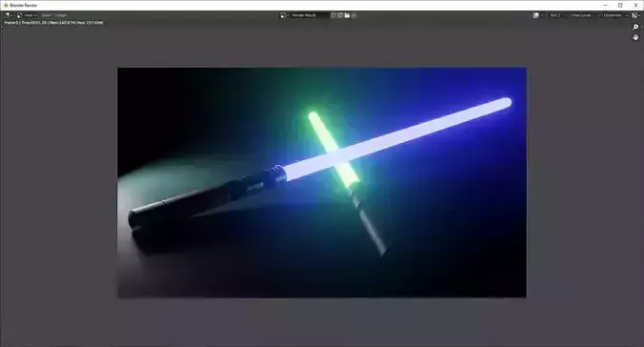Minimize the Blender Render window

click(x=605, y=6)
